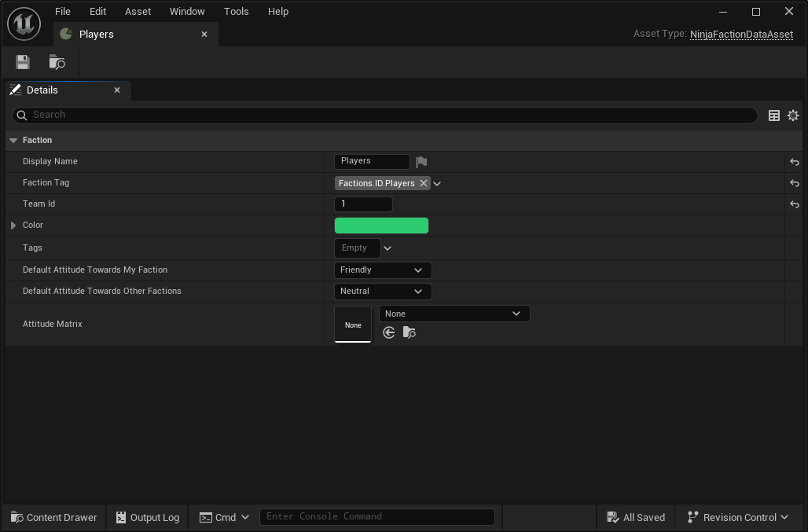The image size is (808, 532).
Task: Open the Asset menu
Action: tap(138, 12)
